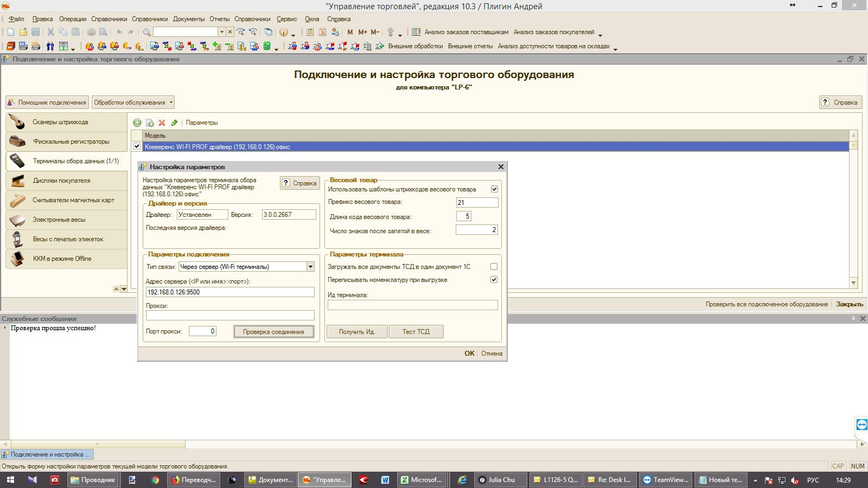
Task: Toggle 'Переписывать номенклатуру при выгрузке' checkbox
Action: tap(494, 280)
